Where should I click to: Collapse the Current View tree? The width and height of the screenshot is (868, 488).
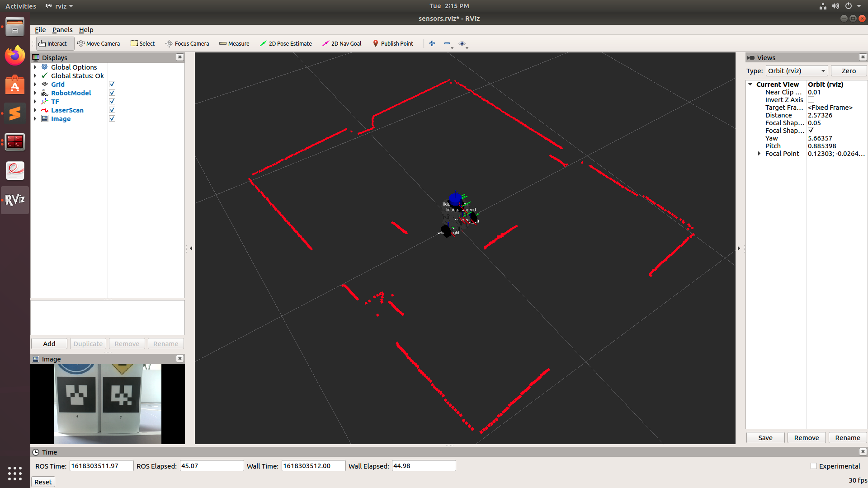750,84
